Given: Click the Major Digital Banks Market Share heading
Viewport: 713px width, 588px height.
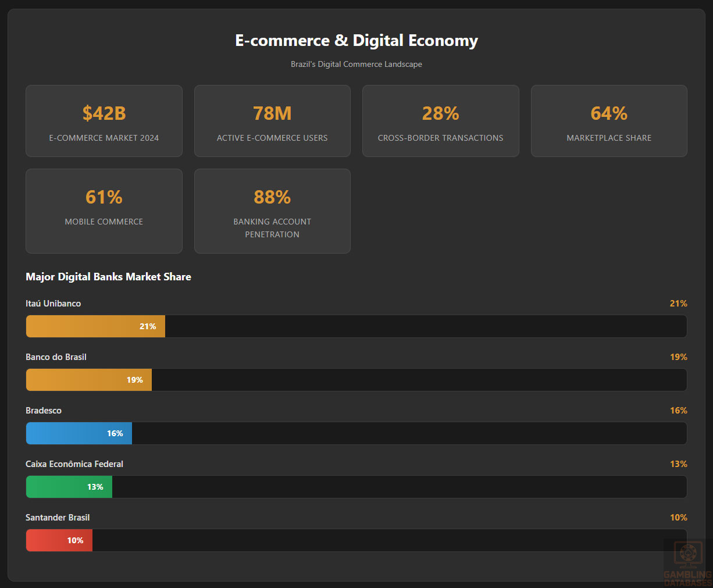Looking at the screenshot, I should tap(108, 277).
